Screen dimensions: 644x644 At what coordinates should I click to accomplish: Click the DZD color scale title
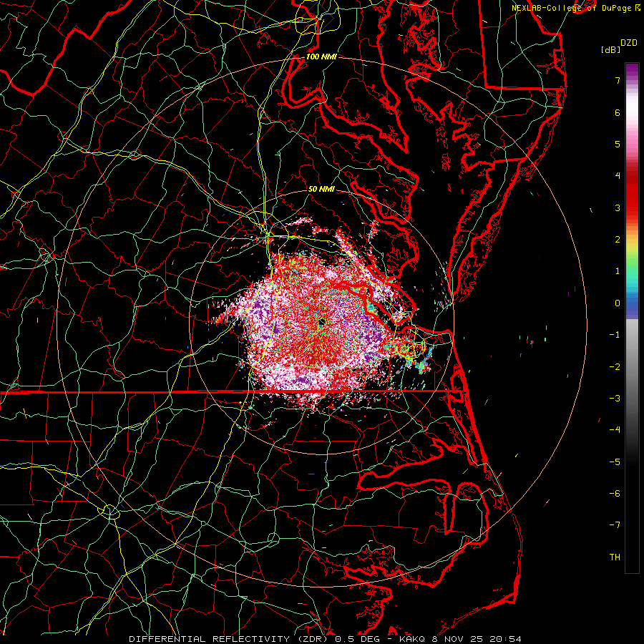pyautogui.click(x=629, y=43)
